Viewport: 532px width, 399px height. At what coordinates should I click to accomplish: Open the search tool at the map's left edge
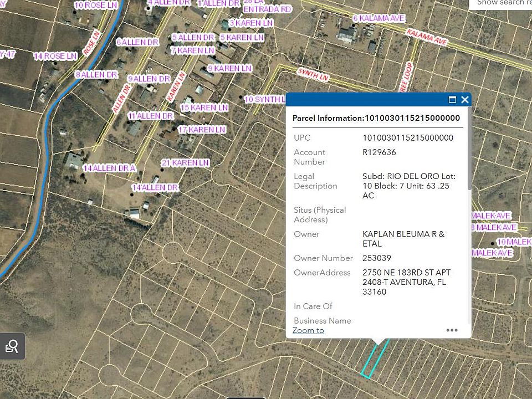12,346
